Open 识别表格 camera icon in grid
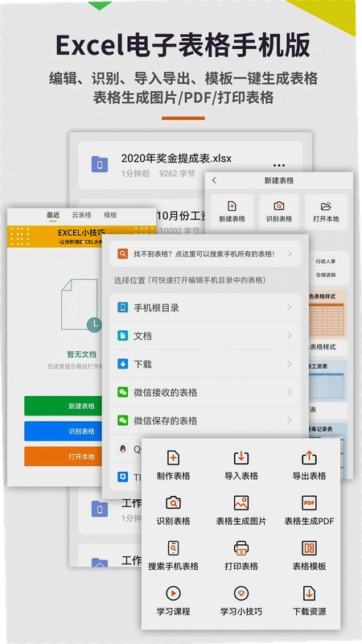 pyautogui.click(x=173, y=502)
